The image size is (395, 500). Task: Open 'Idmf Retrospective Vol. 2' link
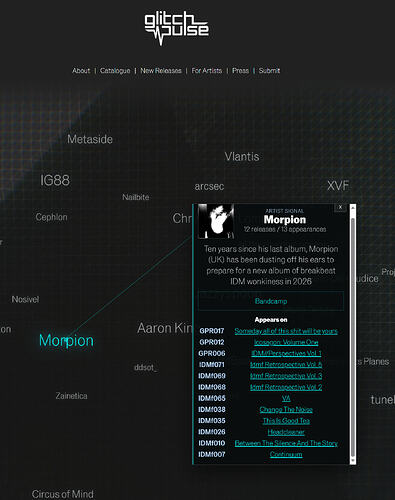(x=286, y=387)
